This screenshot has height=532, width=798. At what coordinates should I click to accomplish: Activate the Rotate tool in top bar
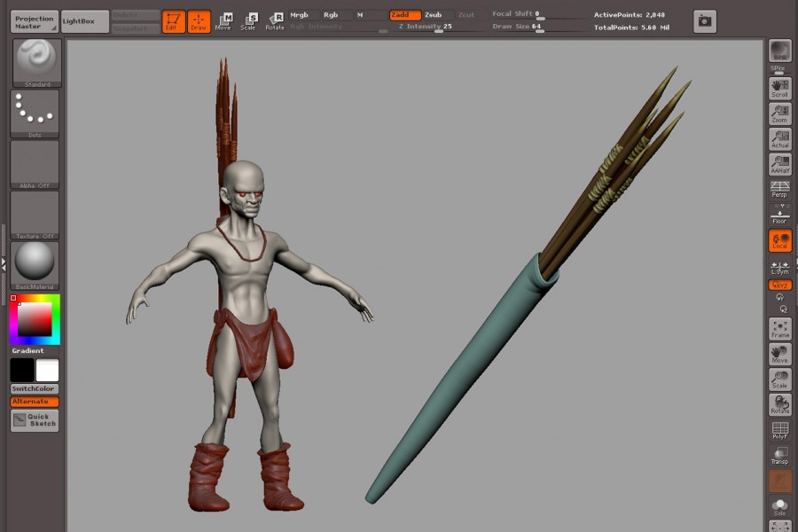[275, 20]
